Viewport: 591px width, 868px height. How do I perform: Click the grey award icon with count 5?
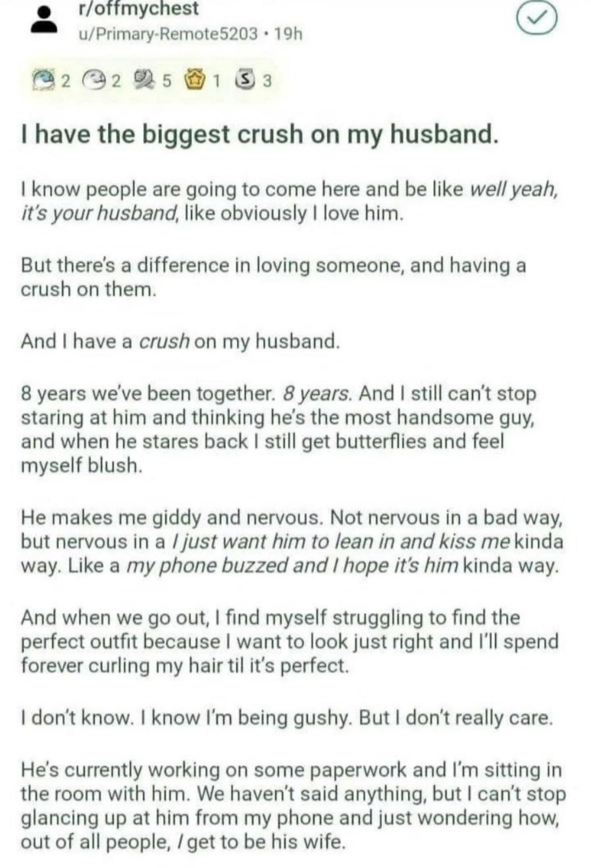click(144, 80)
